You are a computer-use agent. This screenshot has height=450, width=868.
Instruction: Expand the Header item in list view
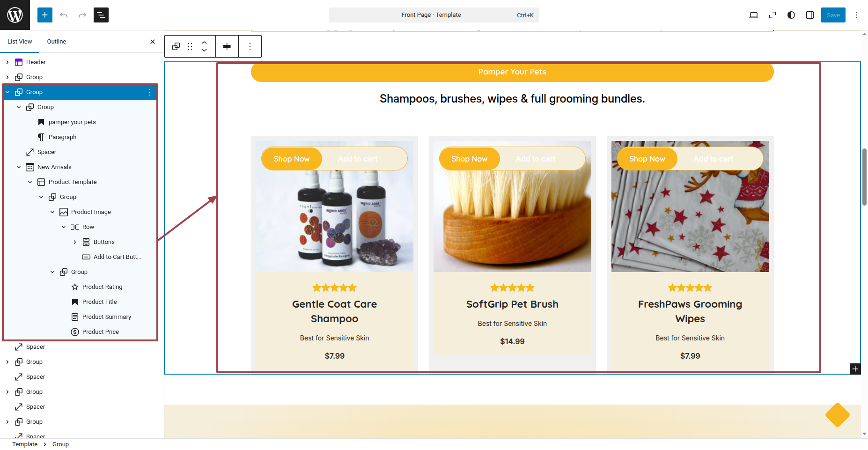click(7, 62)
